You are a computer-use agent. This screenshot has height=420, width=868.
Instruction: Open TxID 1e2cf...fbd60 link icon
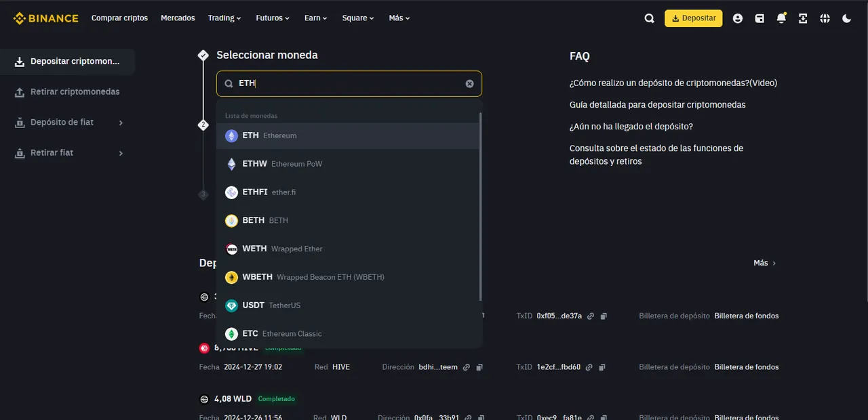coord(589,367)
